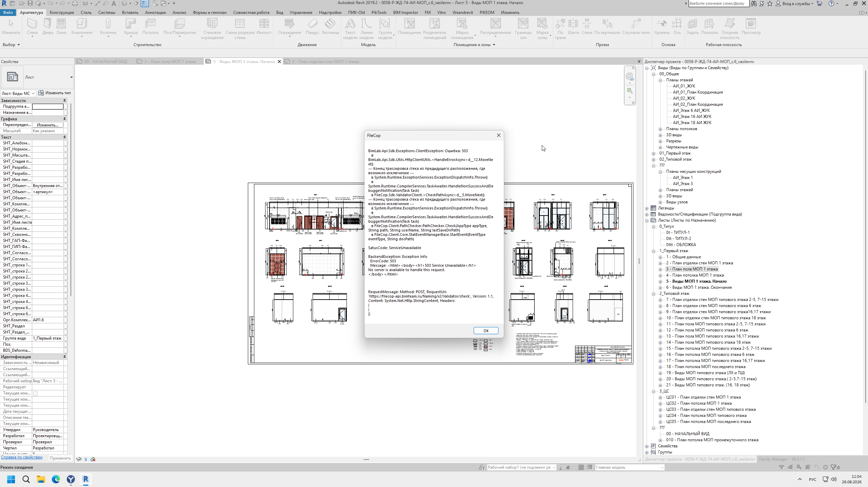
Task: Expand the Семейства node in project browser
Action: click(647, 446)
